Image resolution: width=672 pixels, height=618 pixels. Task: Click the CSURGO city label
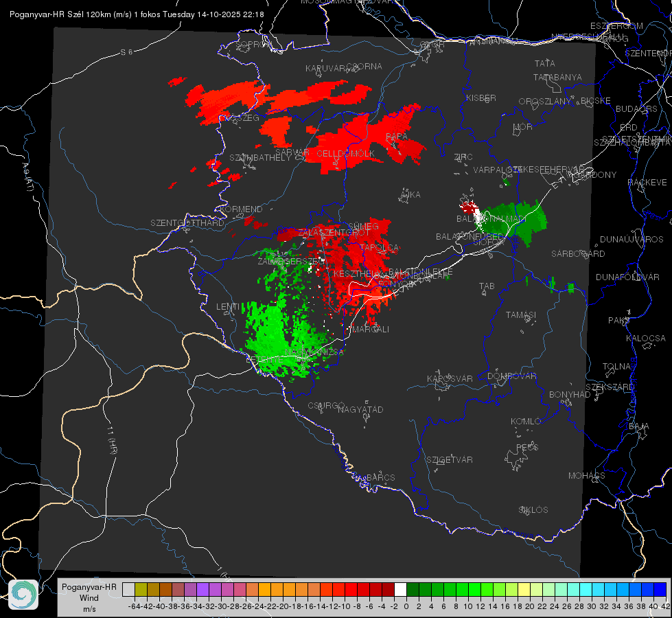pos(326,406)
